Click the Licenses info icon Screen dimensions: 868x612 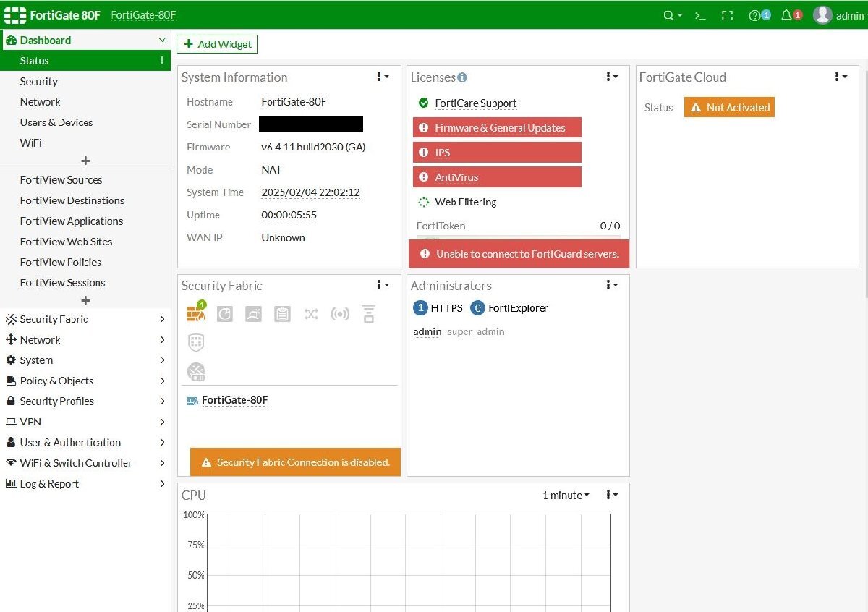pyautogui.click(x=462, y=77)
